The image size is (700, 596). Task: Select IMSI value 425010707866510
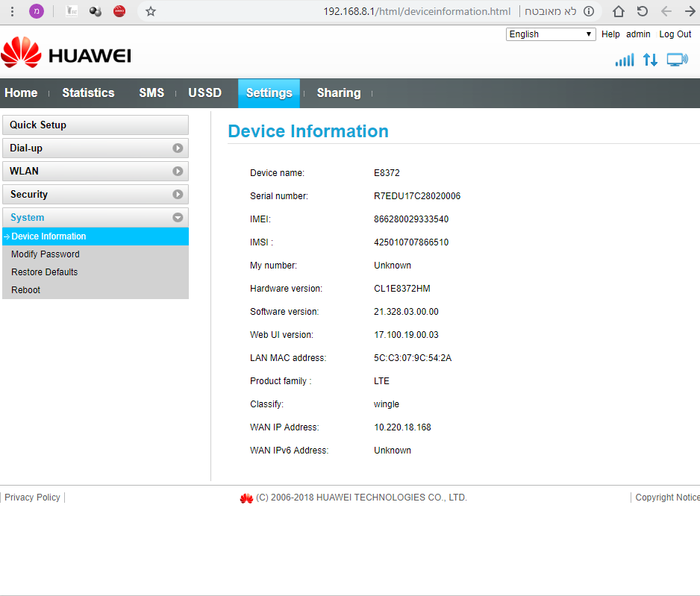[x=411, y=242]
